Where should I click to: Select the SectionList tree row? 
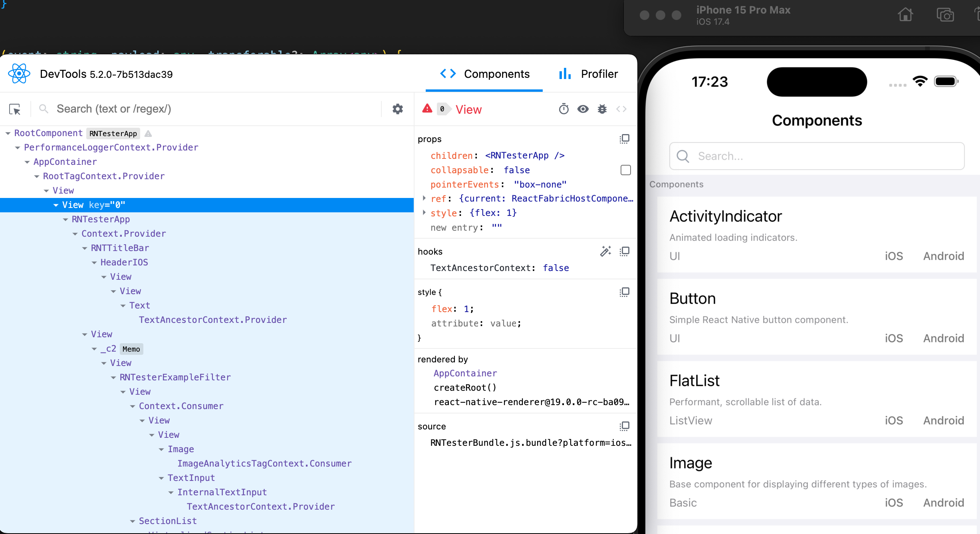[207, 521]
